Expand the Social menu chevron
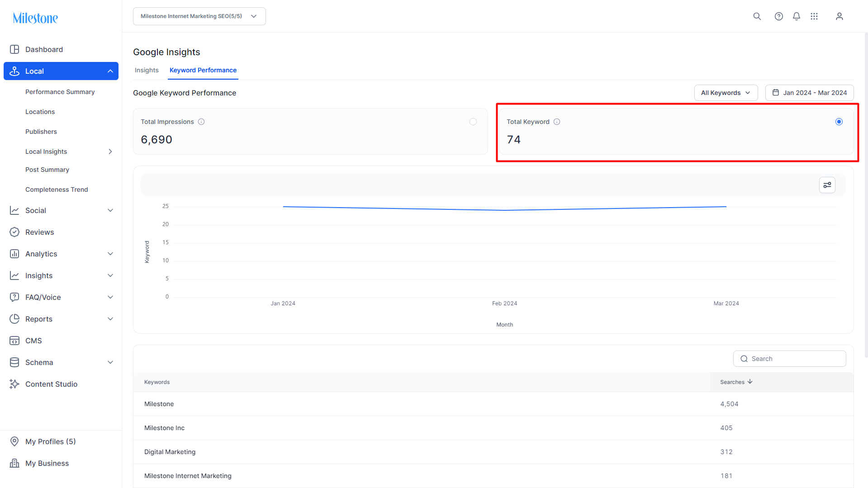The height and width of the screenshot is (488, 868). click(x=110, y=210)
